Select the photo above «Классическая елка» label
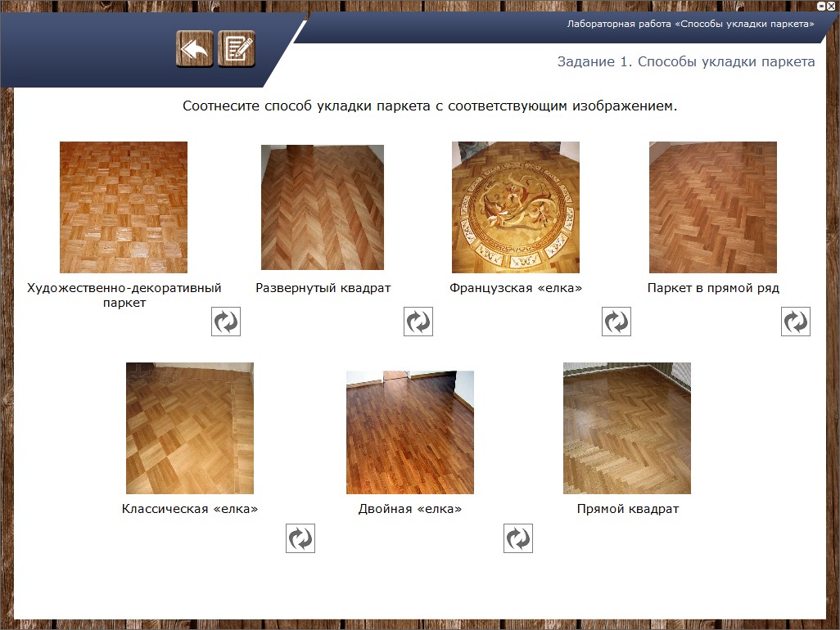This screenshot has height=630, width=840. (x=190, y=429)
